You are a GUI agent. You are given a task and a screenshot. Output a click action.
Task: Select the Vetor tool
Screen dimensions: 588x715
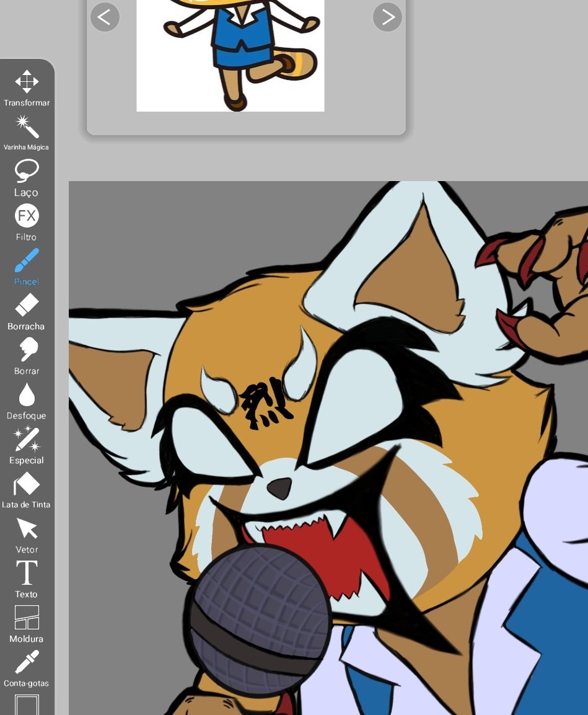coord(27,535)
